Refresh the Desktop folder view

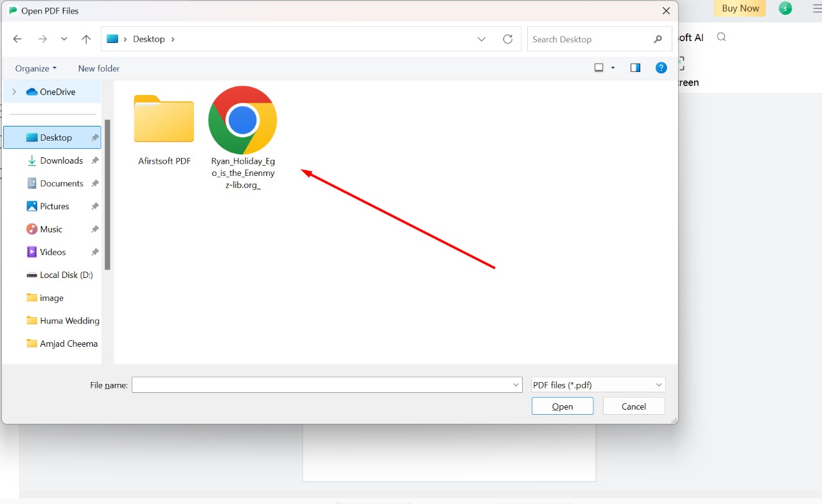tap(508, 39)
